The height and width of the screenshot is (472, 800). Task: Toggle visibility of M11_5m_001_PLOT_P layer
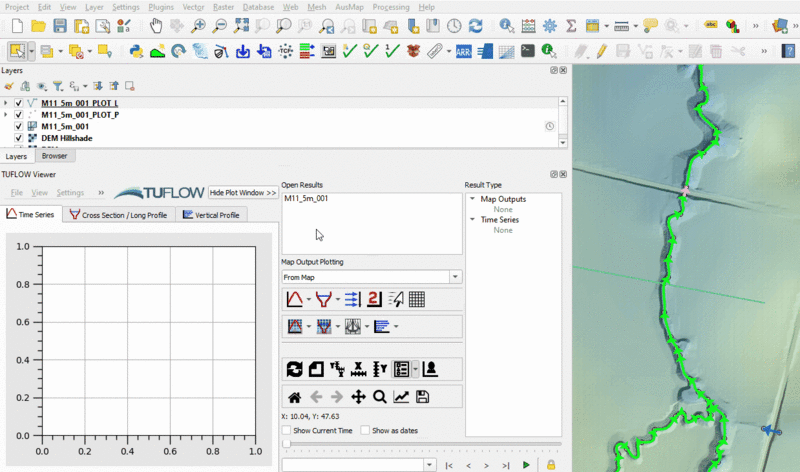click(19, 115)
